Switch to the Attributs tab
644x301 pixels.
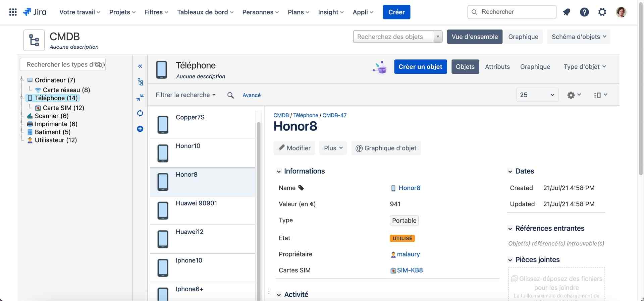coord(497,67)
